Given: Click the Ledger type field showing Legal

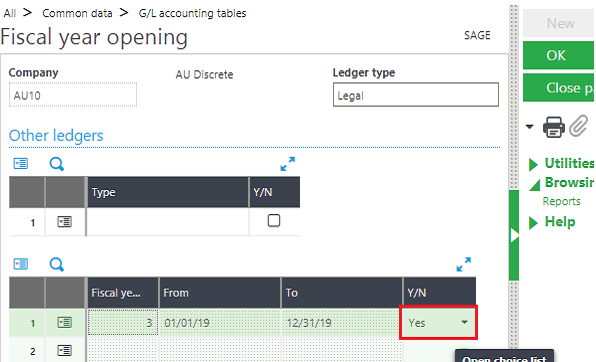Looking at the screenshot, I should [x=416, y=95].
